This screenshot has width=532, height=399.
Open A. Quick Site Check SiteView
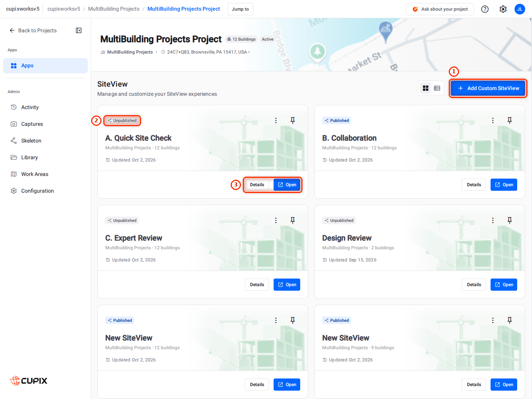[x=287, y=185]
